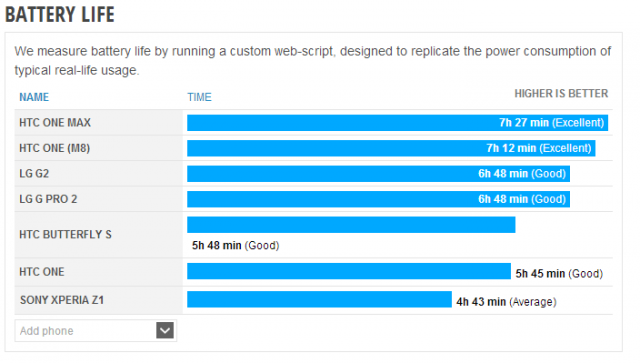Select the HTC ONE MAX row label
Screen dimensions: 640x363
[x=55, y=122]
